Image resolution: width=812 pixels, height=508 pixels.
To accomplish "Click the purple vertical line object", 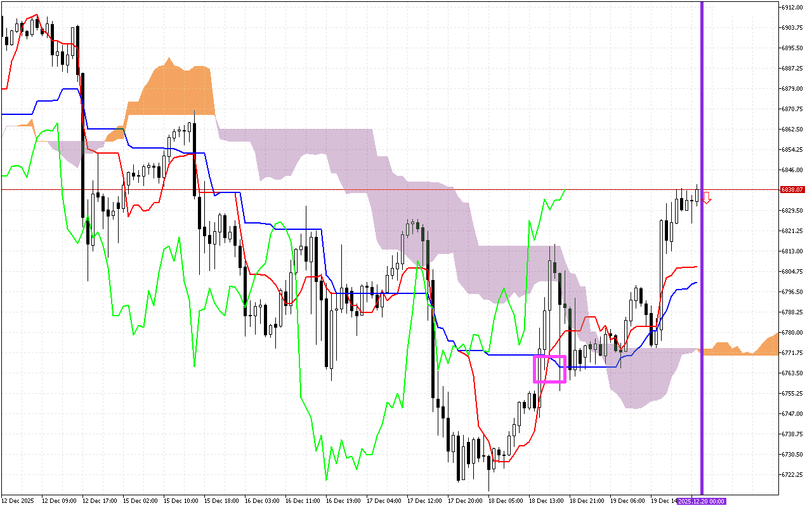I will coord(703,254).
